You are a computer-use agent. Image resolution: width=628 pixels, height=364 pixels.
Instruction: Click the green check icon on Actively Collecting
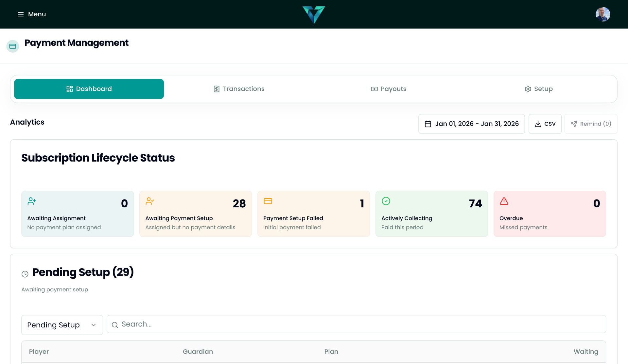tap(386, 201)
